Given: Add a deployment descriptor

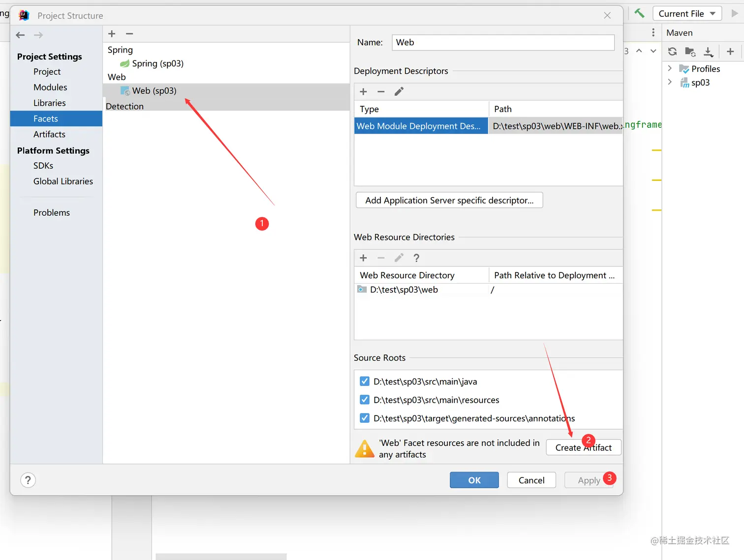Looking at the screenshot, I should 363,91.
